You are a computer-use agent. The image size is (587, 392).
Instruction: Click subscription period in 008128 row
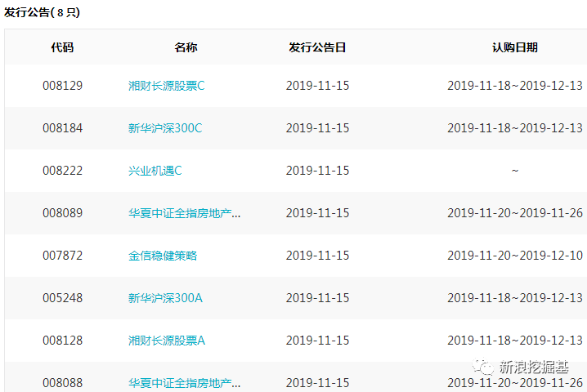515,341
